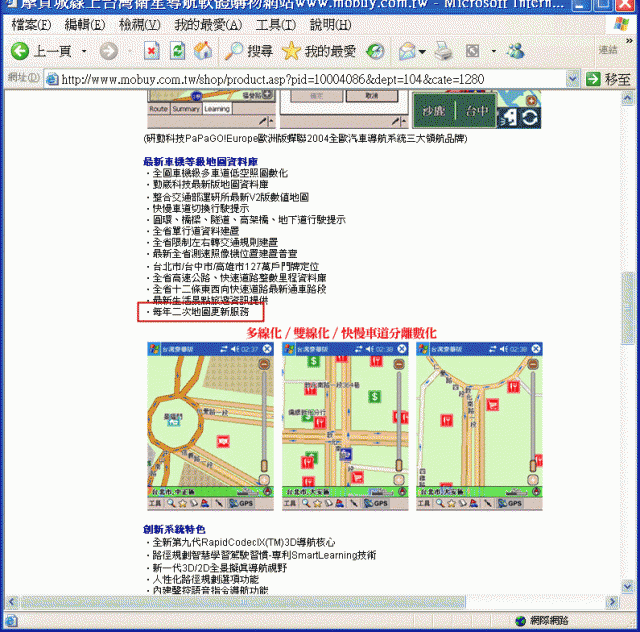
Task: Click the vertical scrollbar down arrow
Action: coord(627,587)
